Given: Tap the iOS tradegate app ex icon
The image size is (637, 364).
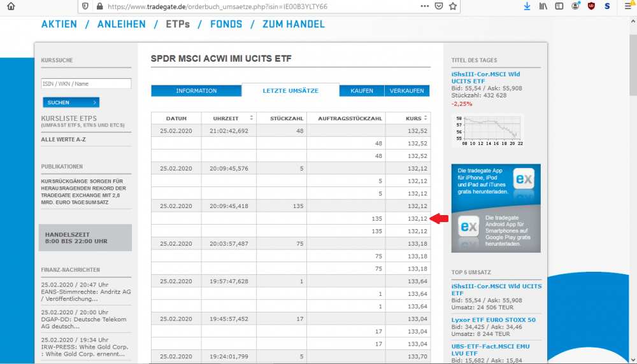Looking at the screenshot, I should pos(524,179).
